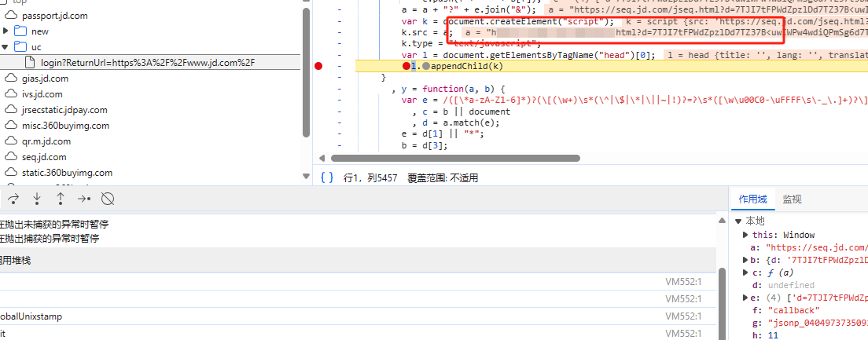Expand the b: {d: ...} object
868x340 pixels.
(745, 260)
